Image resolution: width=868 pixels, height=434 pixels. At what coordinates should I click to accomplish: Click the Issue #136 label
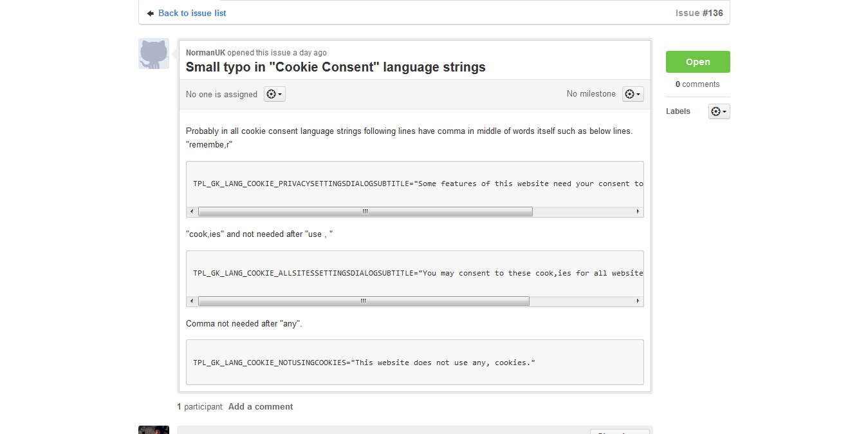(x=699, y=13)
